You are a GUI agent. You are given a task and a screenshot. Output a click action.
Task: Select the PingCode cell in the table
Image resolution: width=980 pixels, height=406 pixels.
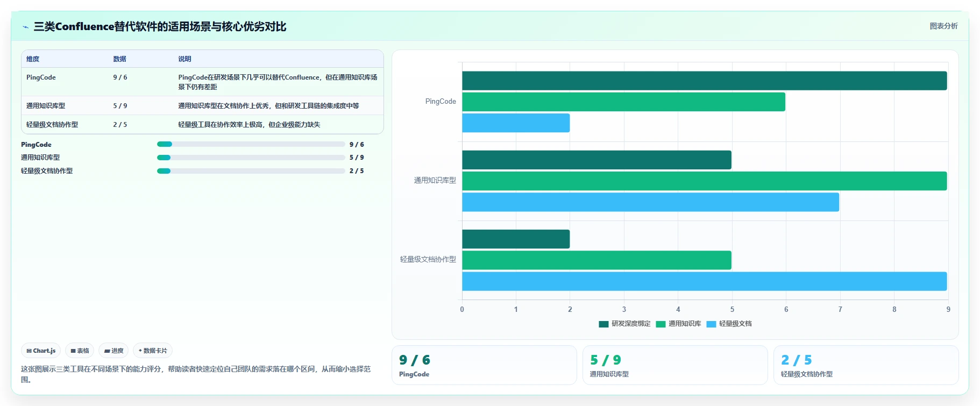click(x=41, y=77)
